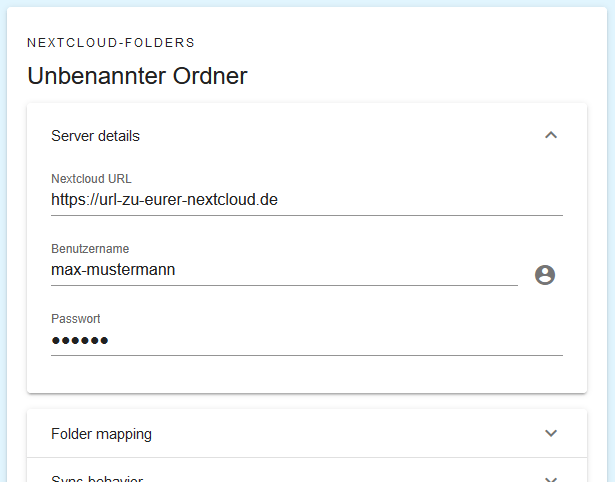
Task: Expand Folder mapping using its down chevron
Action: pyautogui.click(x=550, y=433)
